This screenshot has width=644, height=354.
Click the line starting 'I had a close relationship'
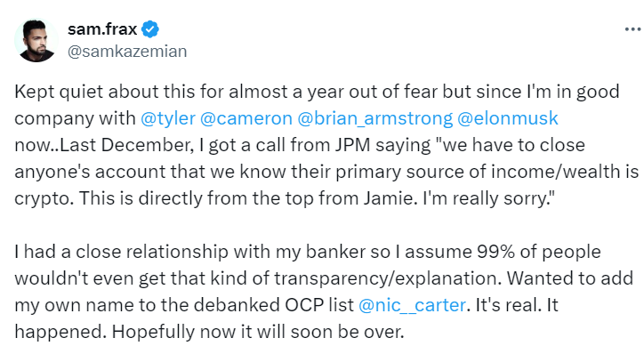click(x=308, y=252)
